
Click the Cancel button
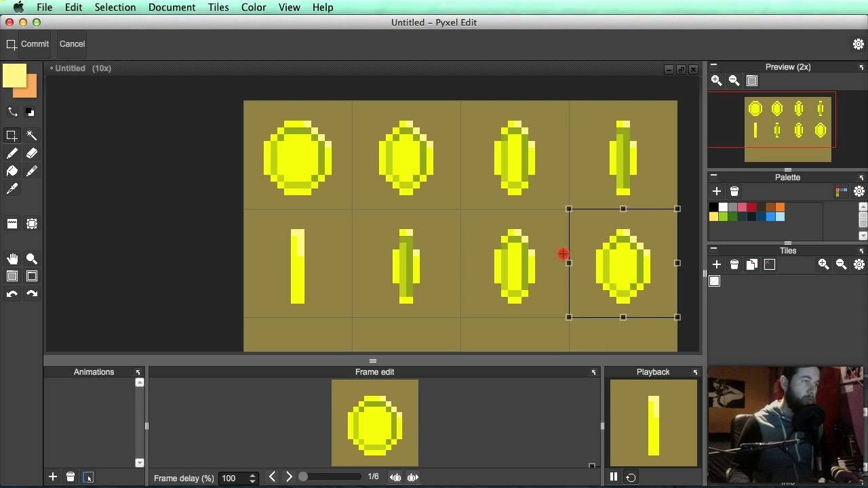[72, 43]
